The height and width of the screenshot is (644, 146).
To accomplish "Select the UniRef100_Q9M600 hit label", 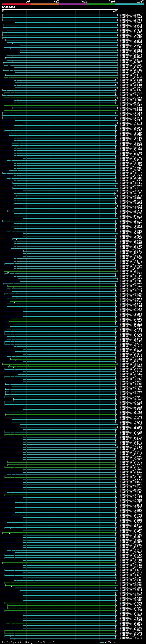I will coord(131,369).
